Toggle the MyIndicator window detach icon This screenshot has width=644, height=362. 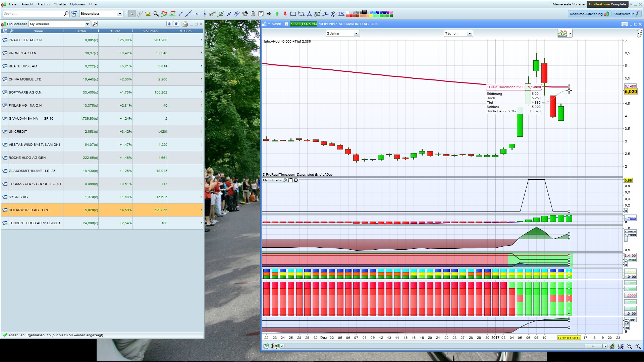[290, 180]
